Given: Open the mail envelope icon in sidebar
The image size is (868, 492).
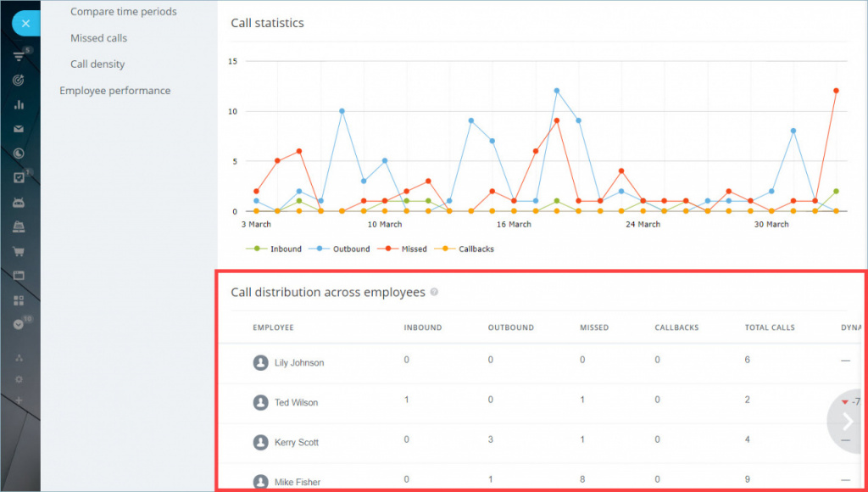Looking at the screenshot, I should (19, 129).
